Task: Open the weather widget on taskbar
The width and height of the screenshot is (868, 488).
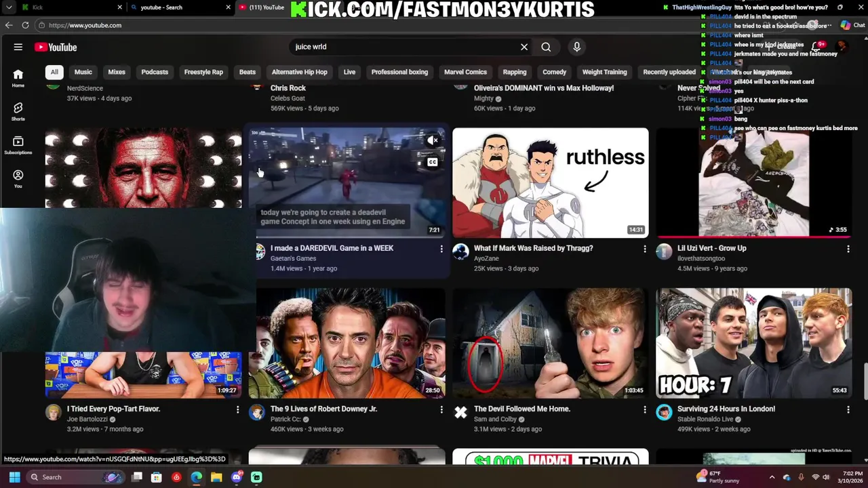Action: [719, 477]
